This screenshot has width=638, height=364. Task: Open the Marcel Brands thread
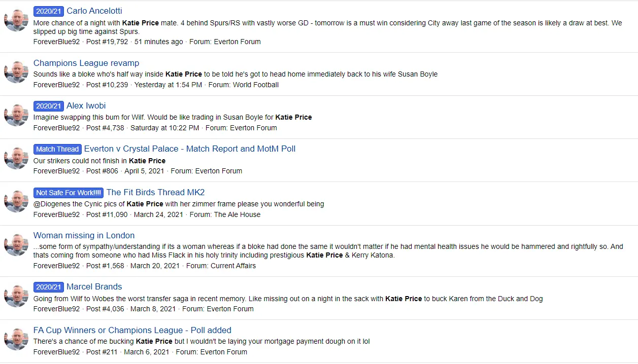point(94,286)
